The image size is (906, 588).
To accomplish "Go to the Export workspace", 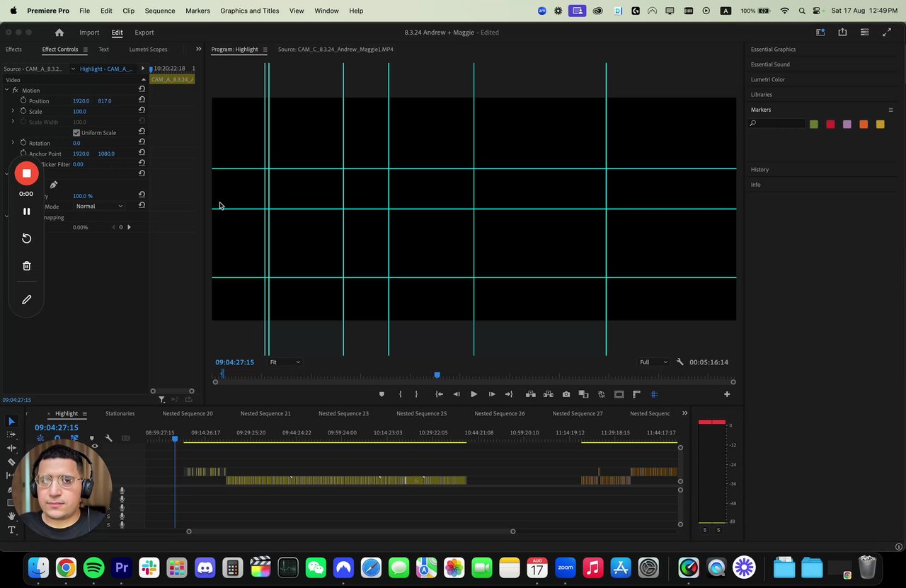I will tap(144, 33).
